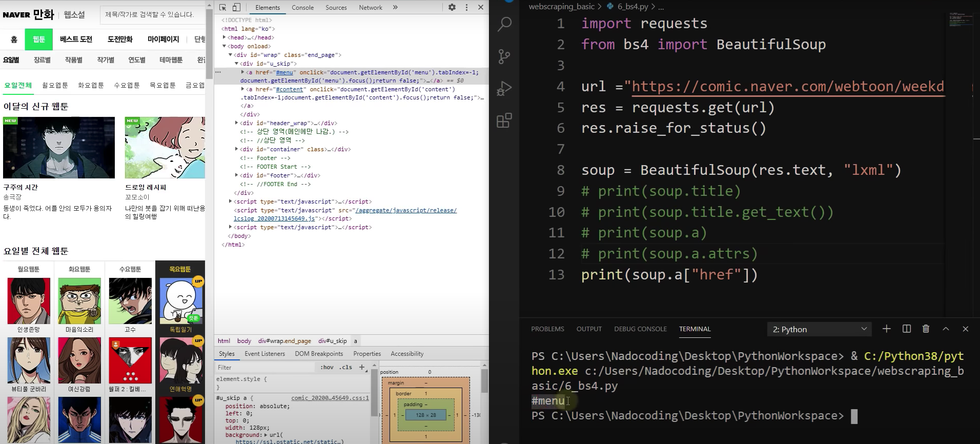Click 6_bs4.py in the editor breadcrumb
This screenshot has width=980, height=444.
633,7
